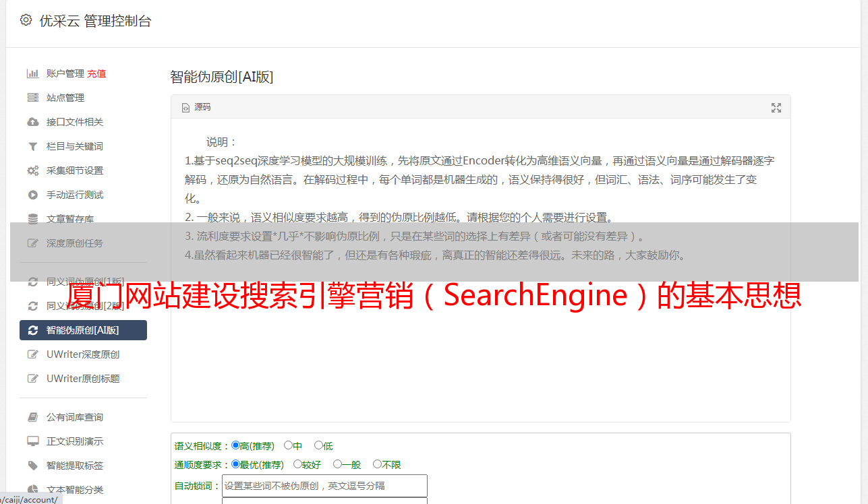
Task: Click the 优采云 管理控制台 header title
Action: pos(95,21)
